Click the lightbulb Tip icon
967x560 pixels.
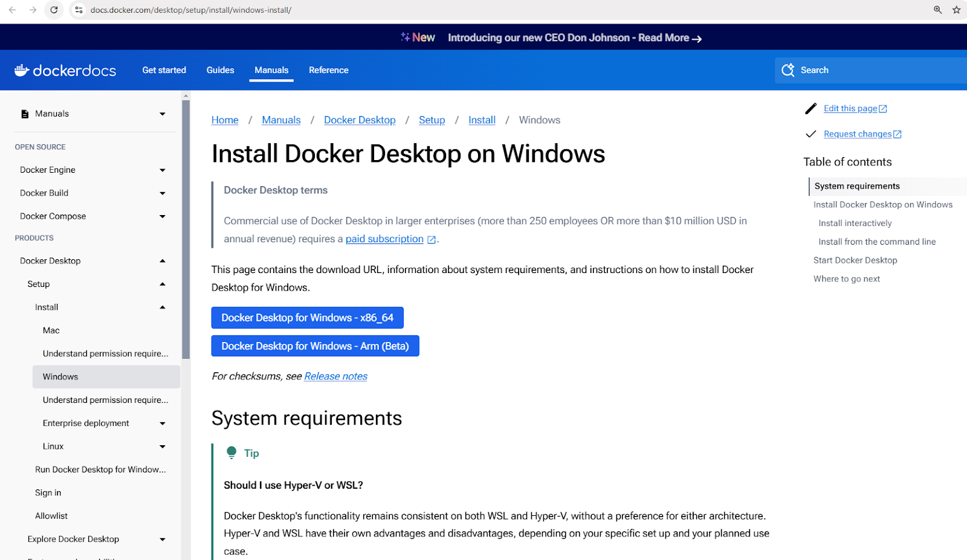click(x=231, y=452)
